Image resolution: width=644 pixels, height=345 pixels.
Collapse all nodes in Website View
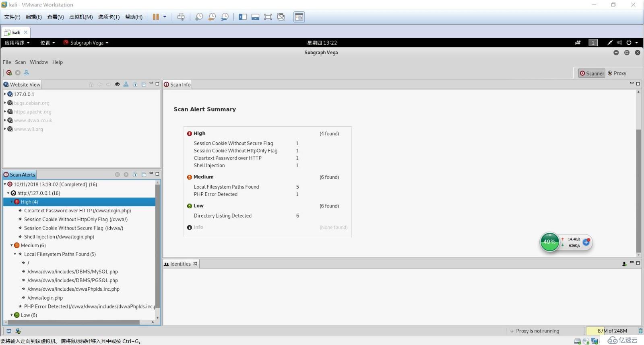144,84
